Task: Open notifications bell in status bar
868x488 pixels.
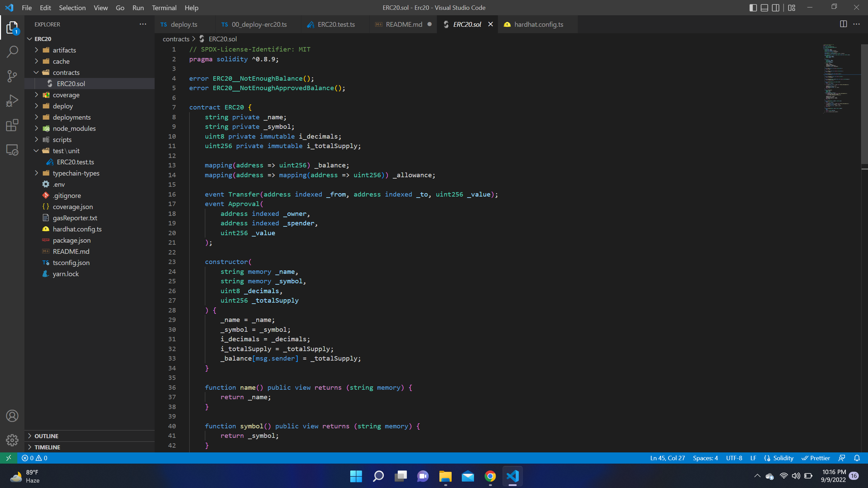Action: click(x=857, y=458)
